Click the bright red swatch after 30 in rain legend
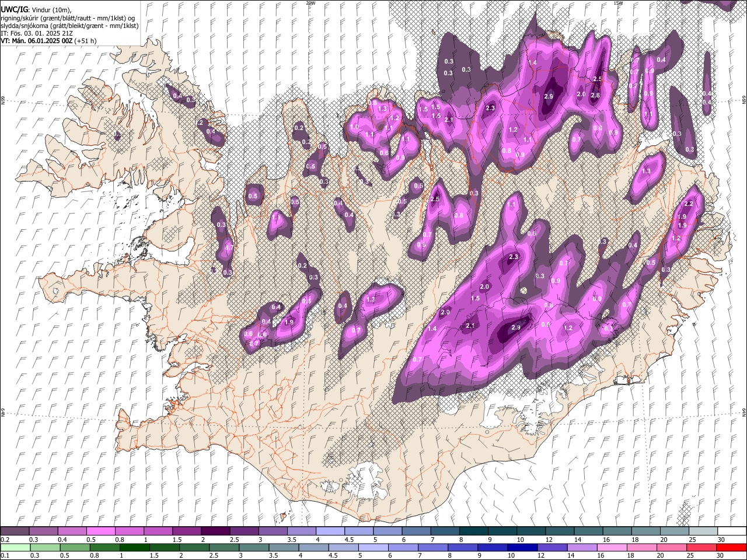Screen dimensions: 747x560 [731, 547]
